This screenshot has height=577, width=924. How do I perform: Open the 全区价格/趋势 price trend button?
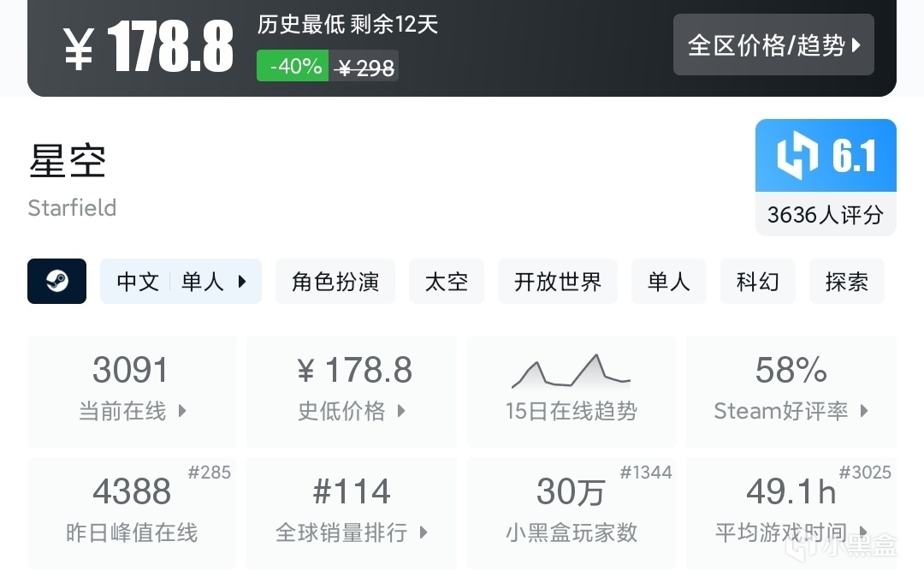[x=773, y=45]
